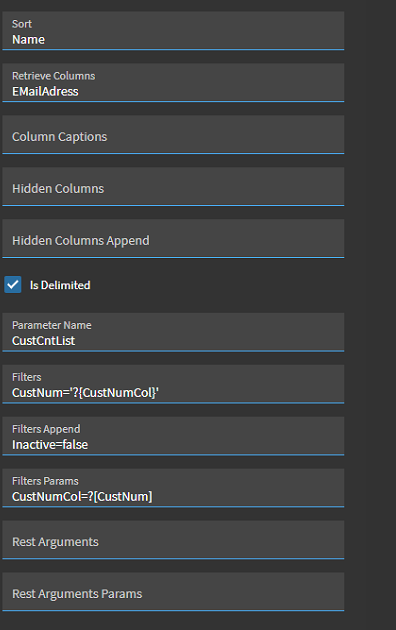Image resolution: width=396 pixels, height=630 pixels.
Task: Select the empty Column Captions field
Action: (173, 135)
